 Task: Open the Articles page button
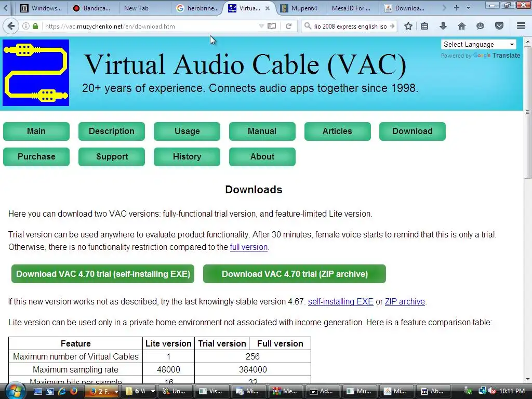coord(338,131)
